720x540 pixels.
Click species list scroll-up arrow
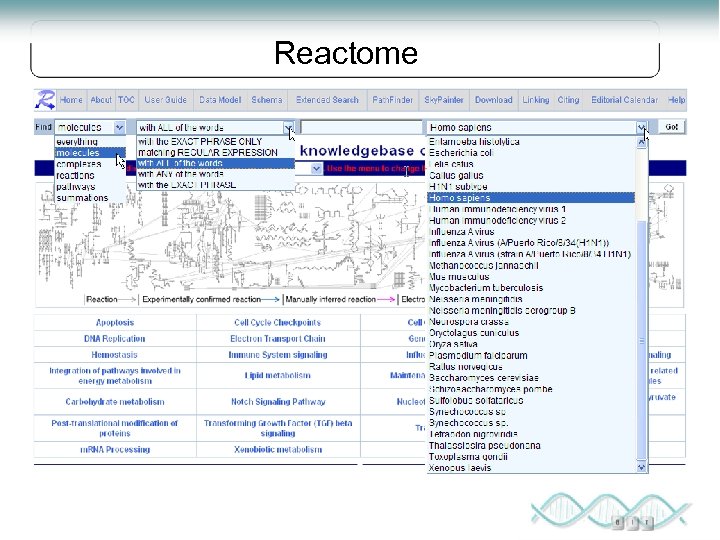(x=641, y=142)
